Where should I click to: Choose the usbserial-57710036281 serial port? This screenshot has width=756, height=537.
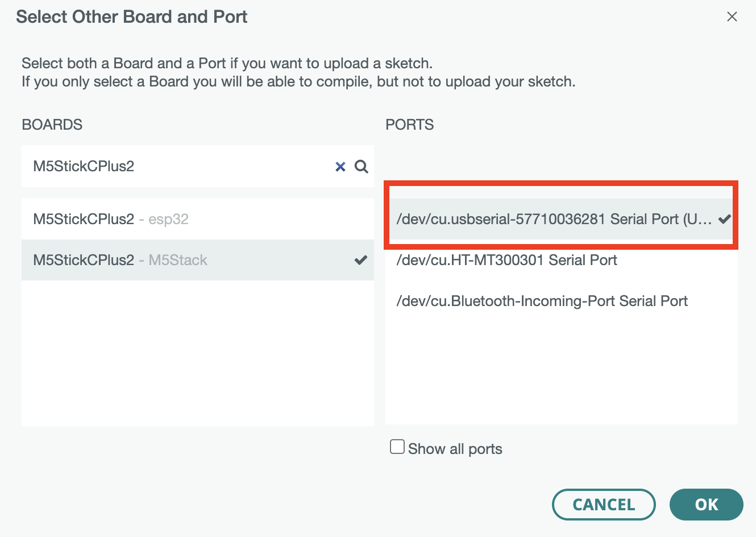(554, 219)
